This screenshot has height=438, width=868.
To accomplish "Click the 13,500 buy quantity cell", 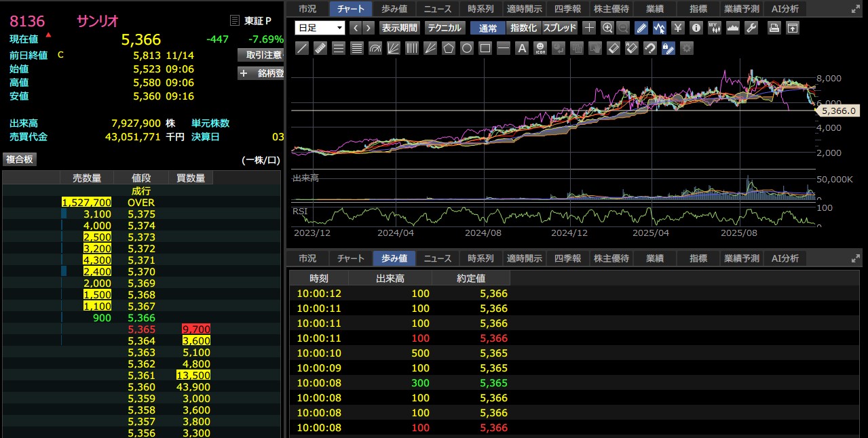I will tap(193, 376).
